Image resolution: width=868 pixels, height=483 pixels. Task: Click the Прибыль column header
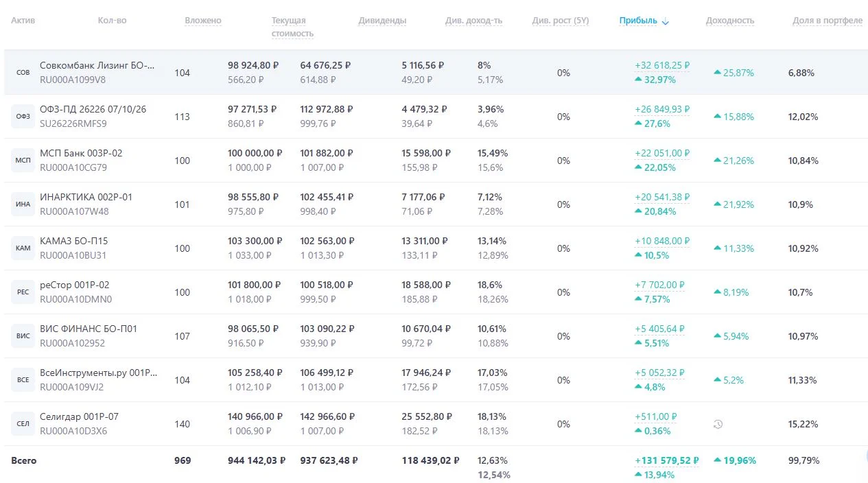638,21
